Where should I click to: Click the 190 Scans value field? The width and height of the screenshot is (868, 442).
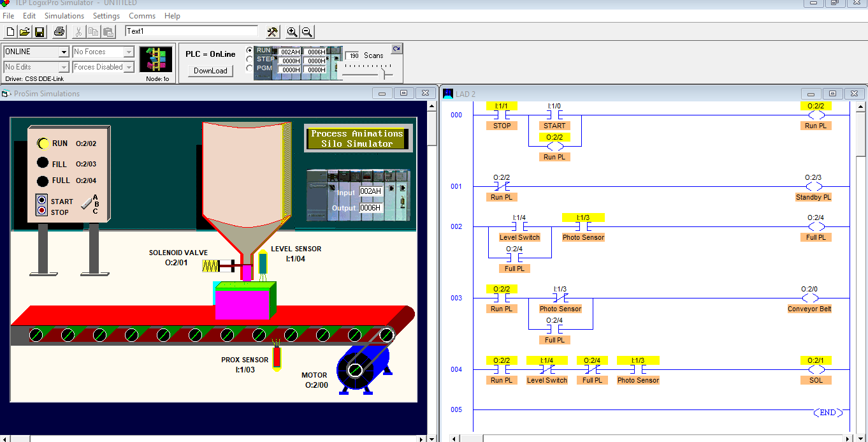coord(352,55)
